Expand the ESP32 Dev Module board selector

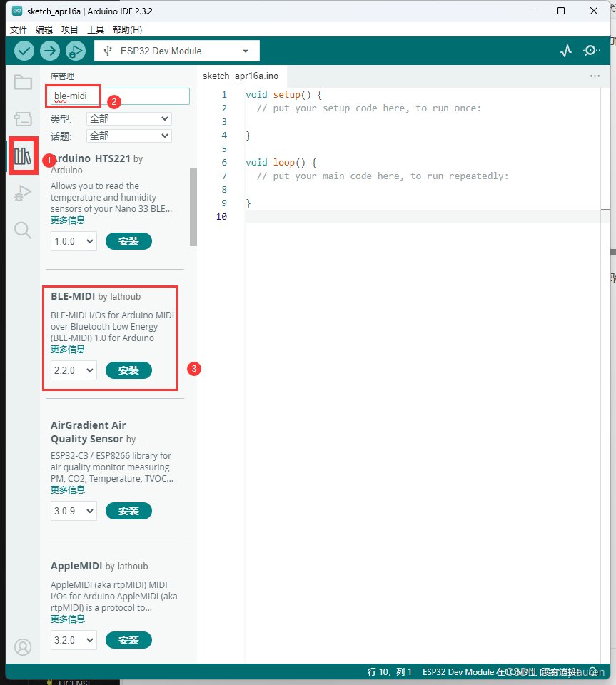pyautogui.click(x=177, y=51)
